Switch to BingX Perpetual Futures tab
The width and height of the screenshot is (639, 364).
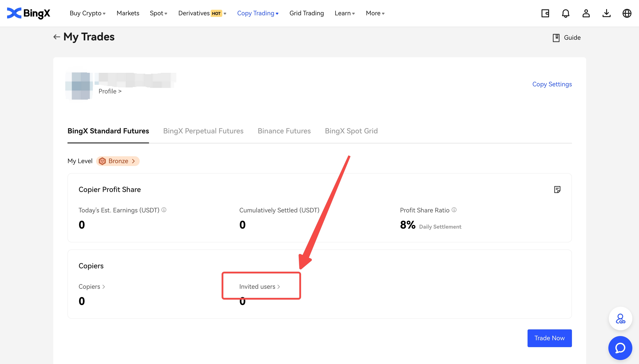click(203, 131)
